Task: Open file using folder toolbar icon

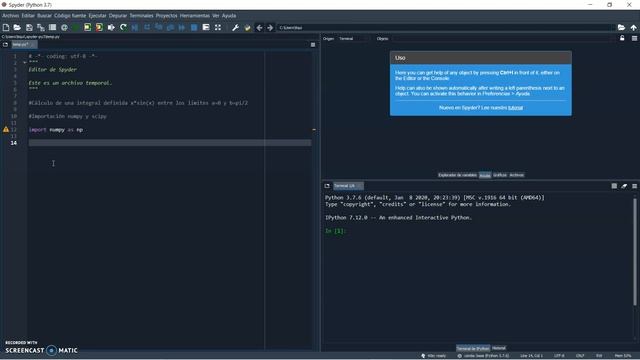Action: point(17,27)
